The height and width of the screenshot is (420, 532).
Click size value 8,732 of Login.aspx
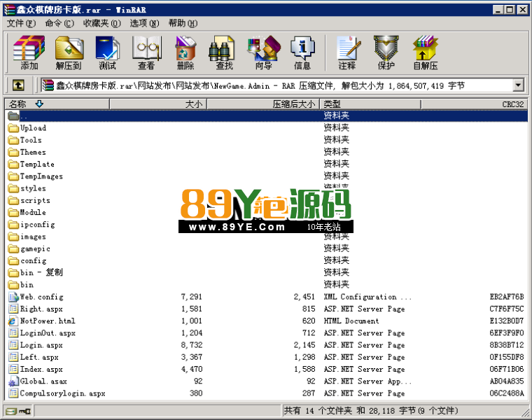pyautogui.click(x=192, y=345)
